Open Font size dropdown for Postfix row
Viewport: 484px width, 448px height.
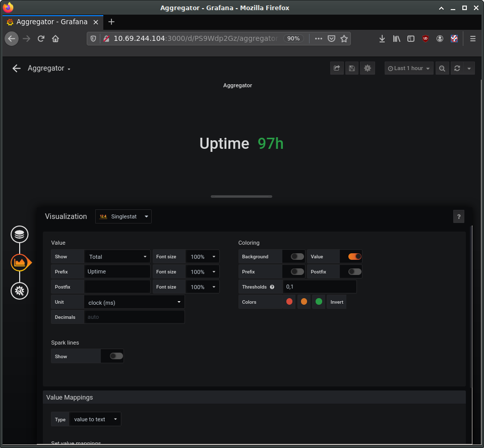coord(203,287)
